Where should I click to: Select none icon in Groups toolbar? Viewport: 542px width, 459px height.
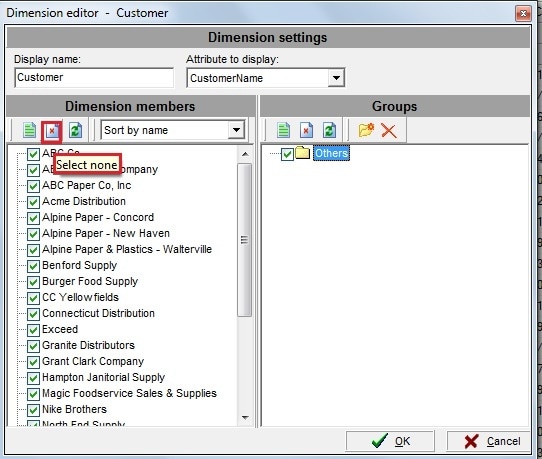pos(306,130)
